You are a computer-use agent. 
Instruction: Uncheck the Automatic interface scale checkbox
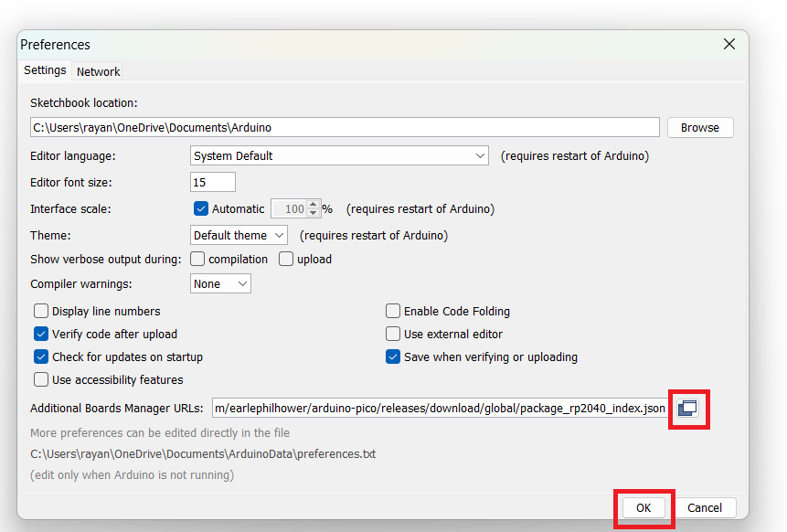[202, 208]
